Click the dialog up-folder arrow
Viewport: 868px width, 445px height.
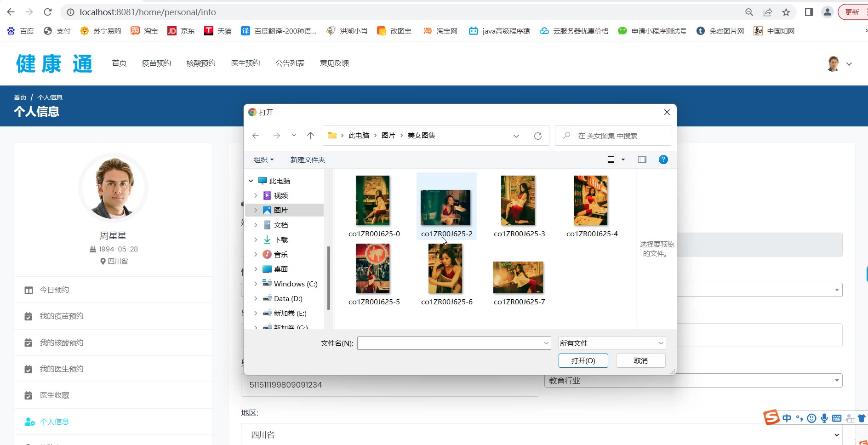click(311, 136)
